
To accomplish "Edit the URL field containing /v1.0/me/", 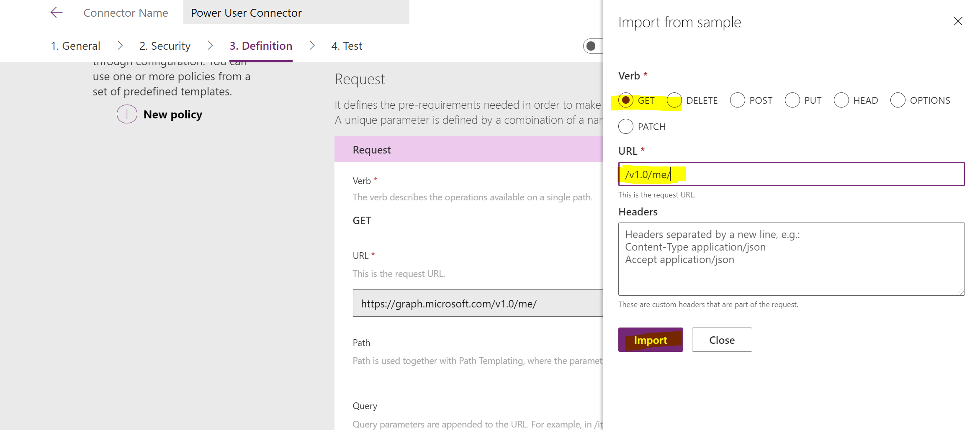I will coord(791,174).
